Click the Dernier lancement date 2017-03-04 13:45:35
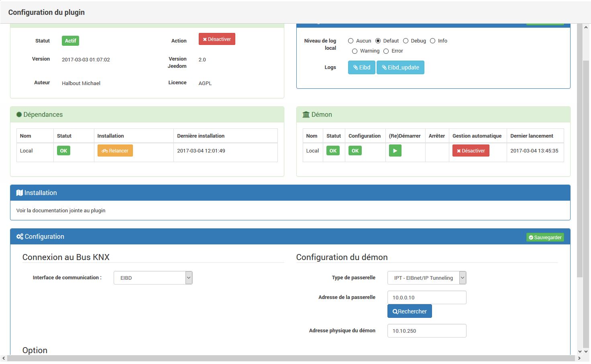The height and width of the screenshot is (364, 591). [x=534, y=151]
